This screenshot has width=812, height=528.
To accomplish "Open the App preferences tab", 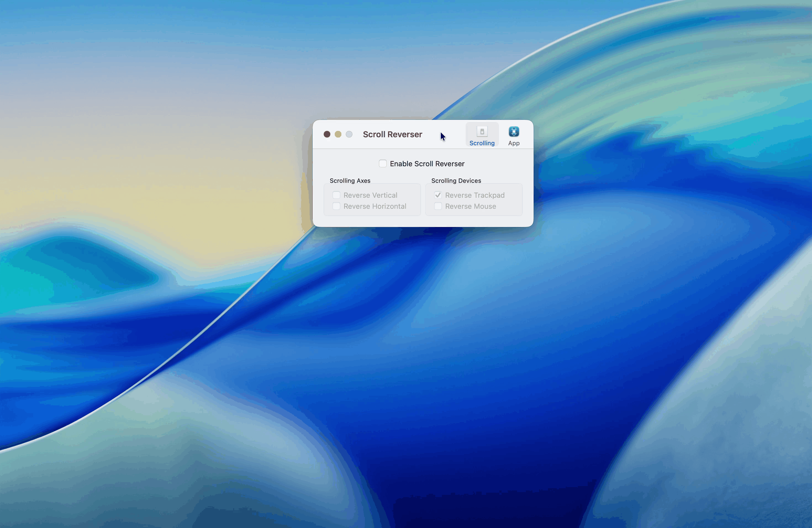I will tap(513, 135).
